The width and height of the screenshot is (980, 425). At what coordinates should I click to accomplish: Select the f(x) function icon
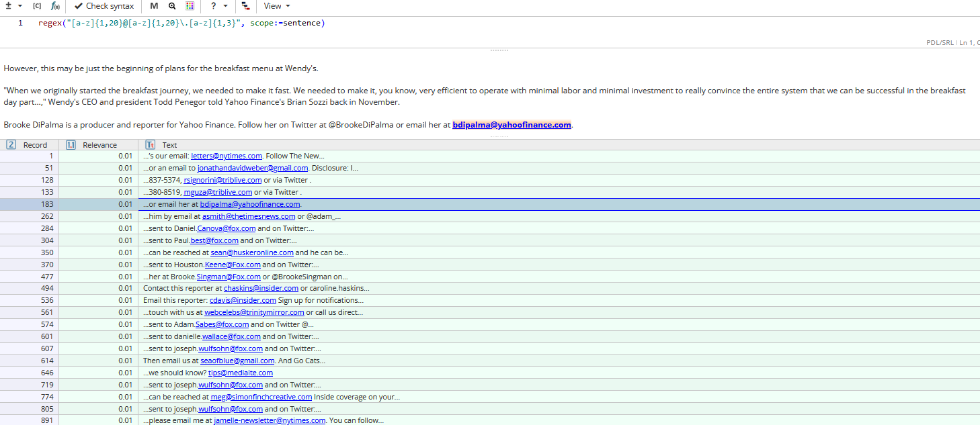[54, 6]
